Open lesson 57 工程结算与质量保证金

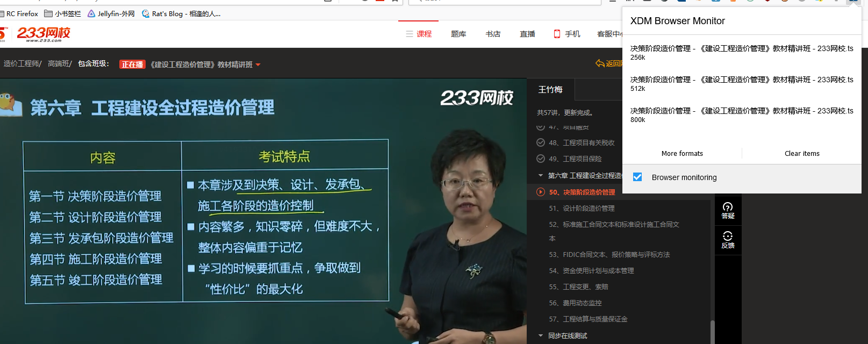coord(588,319)
